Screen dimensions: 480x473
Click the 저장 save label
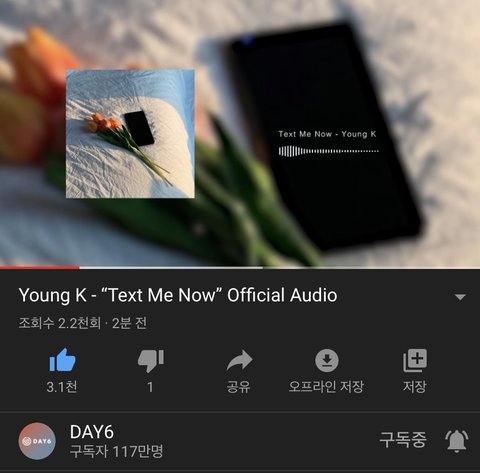[415, 387]
